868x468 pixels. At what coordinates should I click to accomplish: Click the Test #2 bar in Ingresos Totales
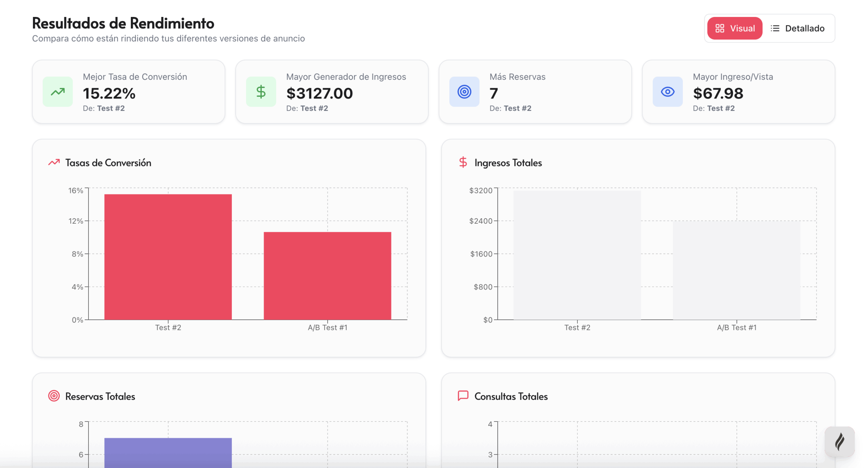pos(577,255)
